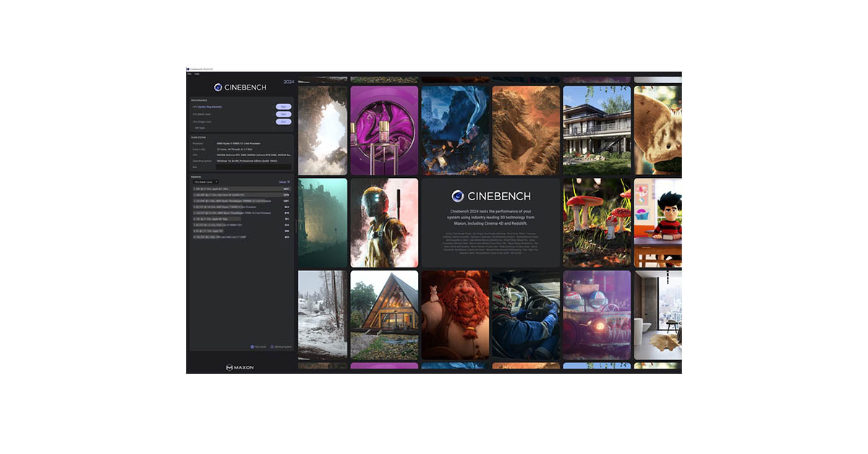Open the orange canyon terrain thumbnail
The image size is (868, 454).
[x=526, y=130]
